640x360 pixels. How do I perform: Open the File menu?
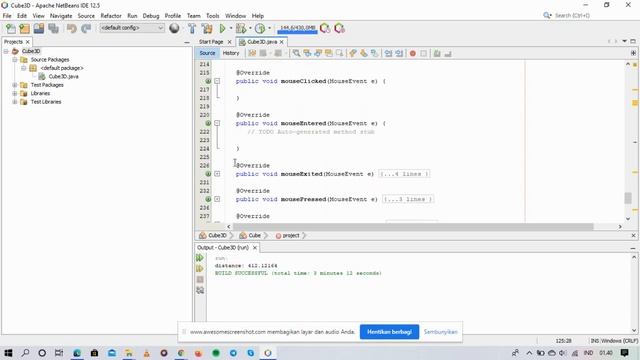[x=7, y=16]
